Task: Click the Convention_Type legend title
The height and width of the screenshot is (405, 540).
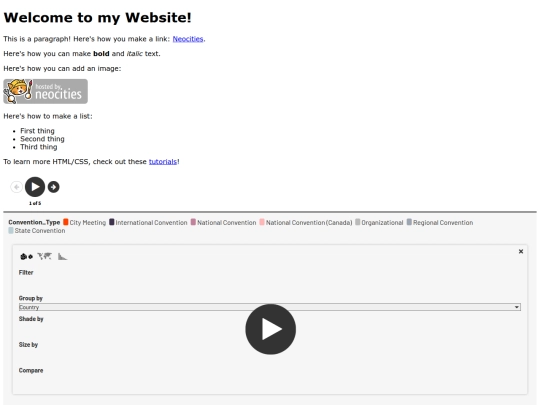Action: click(x=34, y=222)
